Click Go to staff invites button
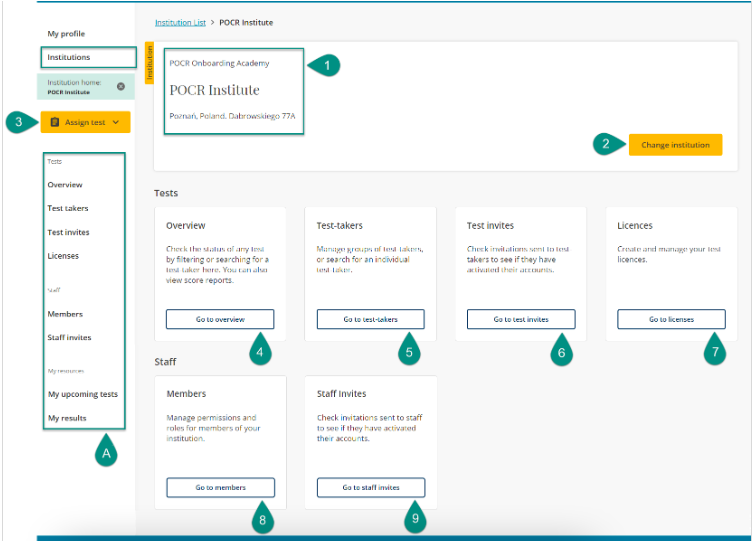Image resolution: width=755 pixels, height=541 pixels. [370, 487]
